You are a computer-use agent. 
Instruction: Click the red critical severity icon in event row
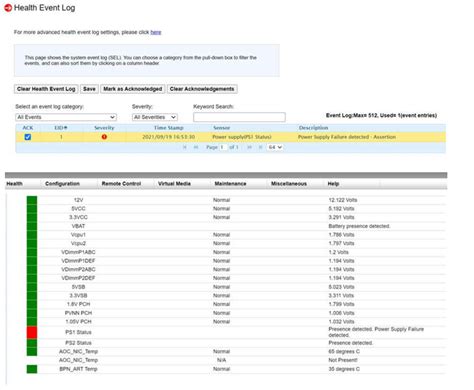(104, 137)
